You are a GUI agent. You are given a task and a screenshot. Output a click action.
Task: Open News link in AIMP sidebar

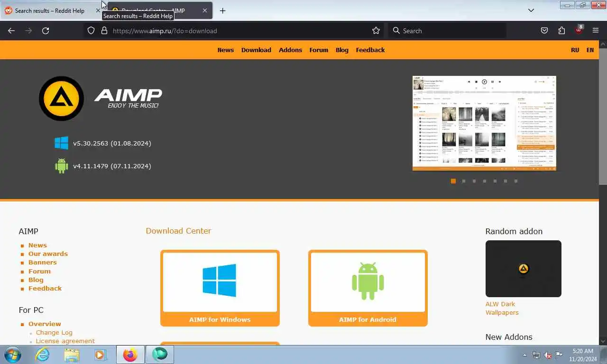tap(37, 245)
